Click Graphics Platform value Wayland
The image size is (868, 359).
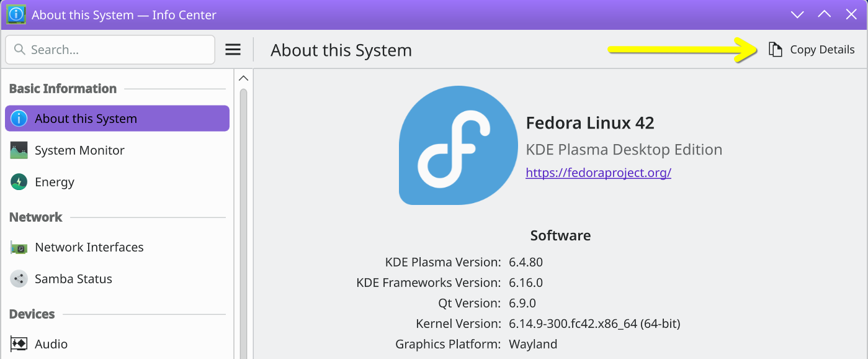533,344
